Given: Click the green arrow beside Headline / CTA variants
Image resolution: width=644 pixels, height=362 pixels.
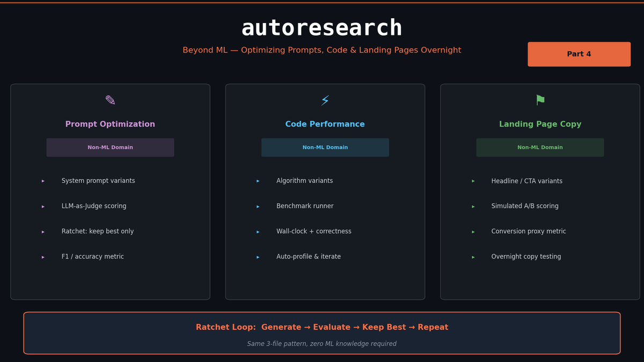Looking at the screenshot, I should tap(473, 181).
